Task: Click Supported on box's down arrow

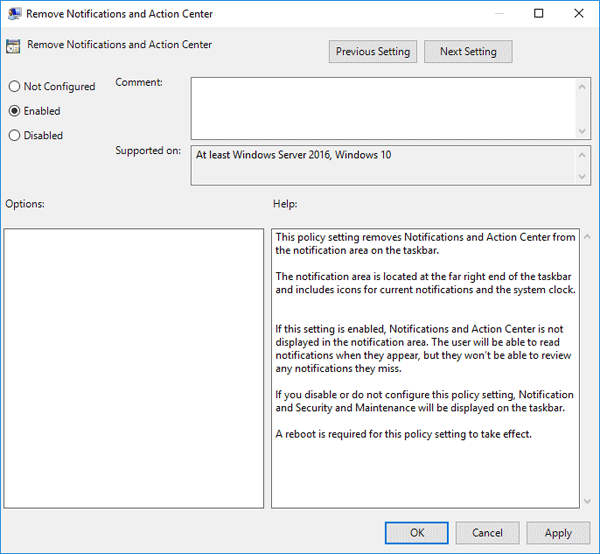Action: coord(583,177)
